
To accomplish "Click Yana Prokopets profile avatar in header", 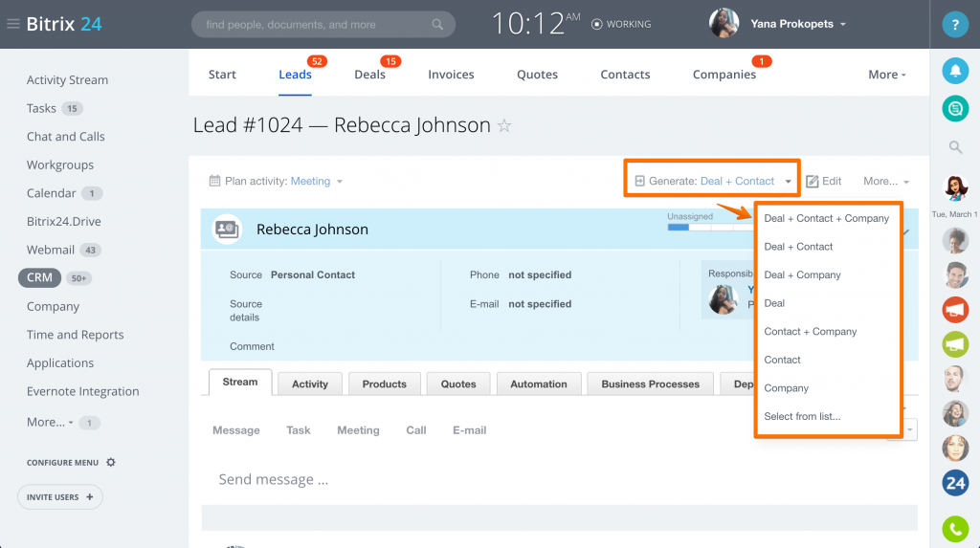I will pos(724,24).
